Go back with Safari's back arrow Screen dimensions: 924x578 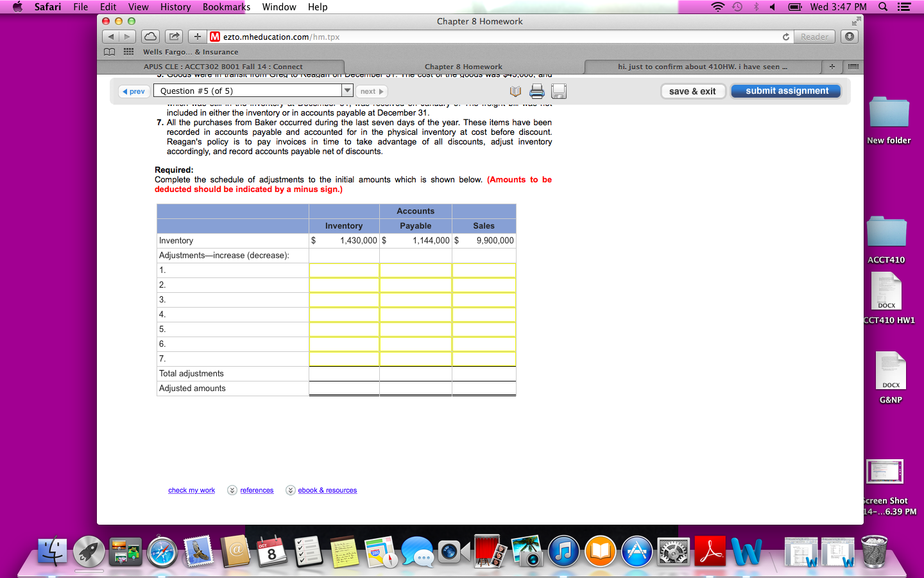(x=111, y=37)
